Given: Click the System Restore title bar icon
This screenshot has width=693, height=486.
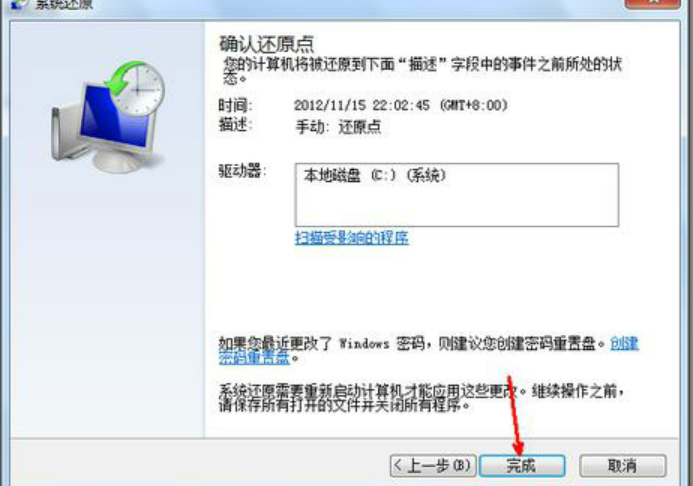Looking at the screenshot, I should pyautogui.click(x=18, y=4).
